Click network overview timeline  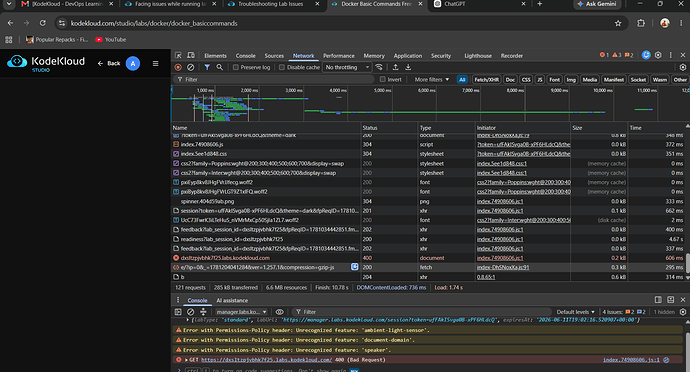(430, 103)
